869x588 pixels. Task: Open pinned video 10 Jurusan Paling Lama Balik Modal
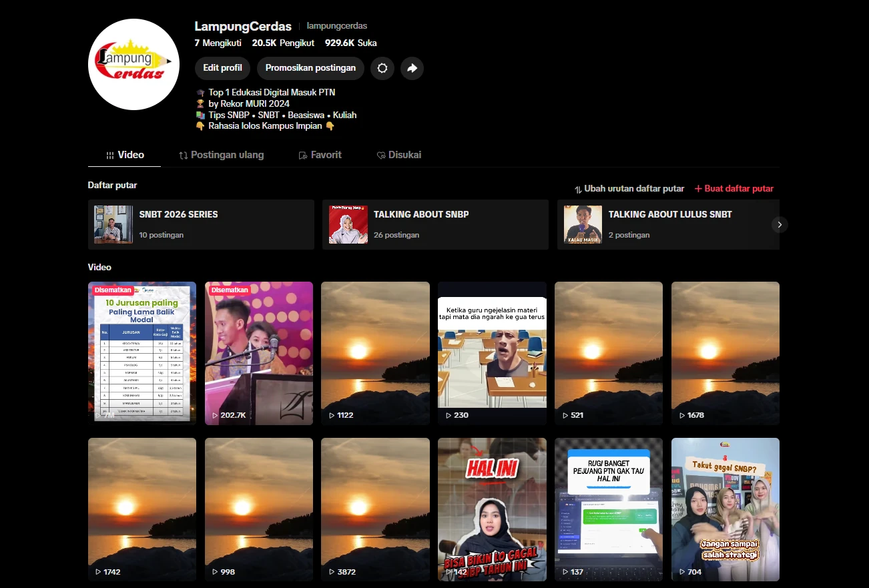point(142,353)
